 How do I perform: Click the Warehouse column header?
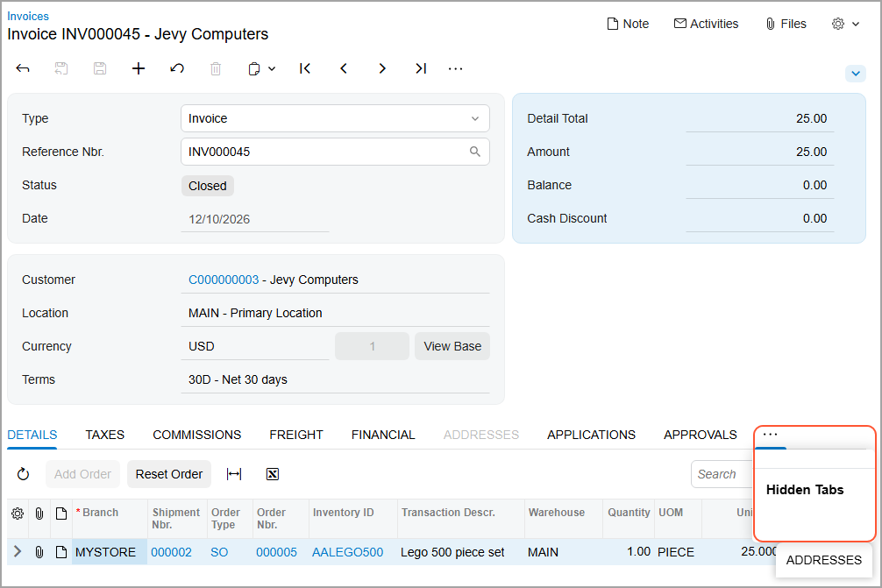pyautogui.click(x=564, y=518)
